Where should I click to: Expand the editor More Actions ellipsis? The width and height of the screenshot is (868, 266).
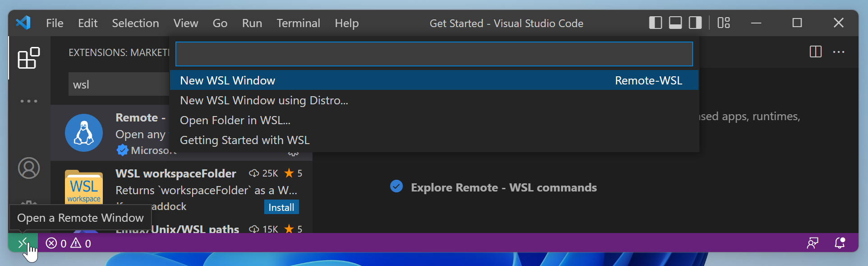pyautogui.click(x=839, y=52)
